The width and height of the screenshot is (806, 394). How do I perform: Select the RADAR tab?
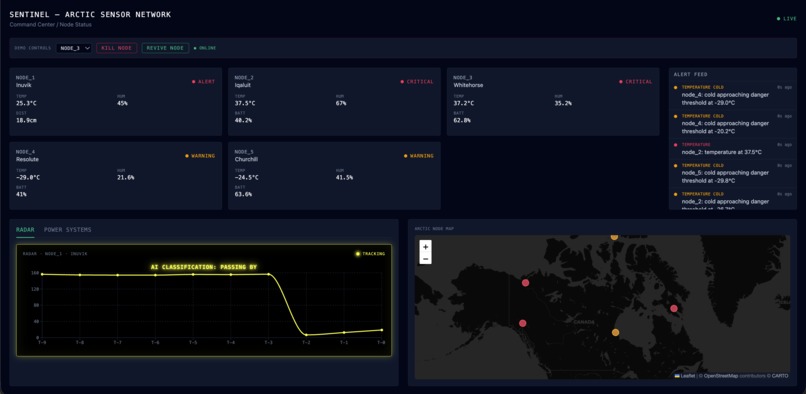[x=25, y=229]
